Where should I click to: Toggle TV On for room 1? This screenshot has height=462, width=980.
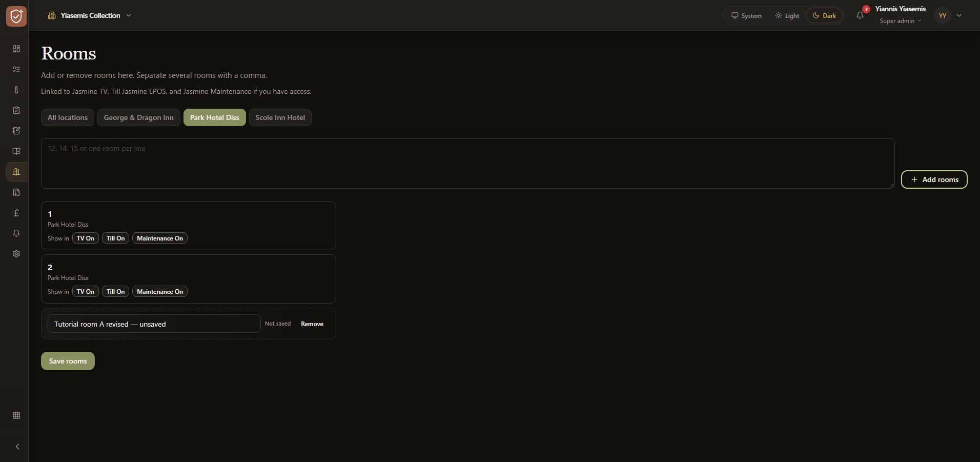[x=86, y=238]
